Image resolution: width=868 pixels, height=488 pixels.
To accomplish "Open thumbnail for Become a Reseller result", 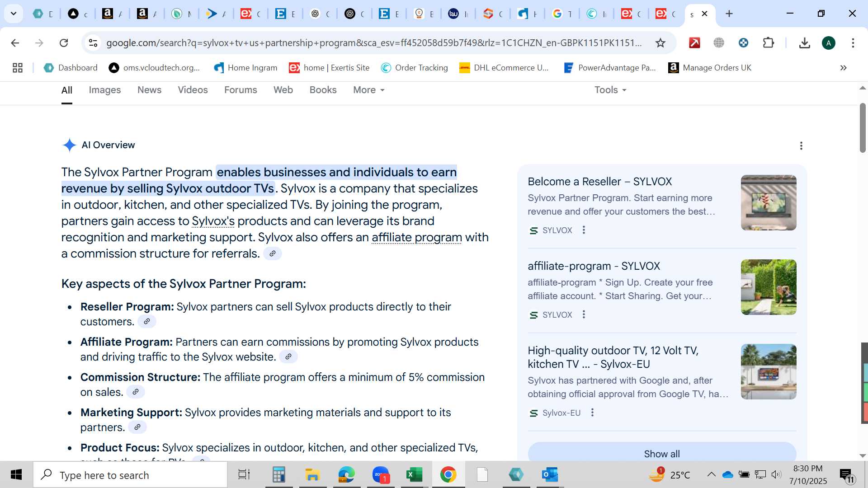I will tap(769, 202).
